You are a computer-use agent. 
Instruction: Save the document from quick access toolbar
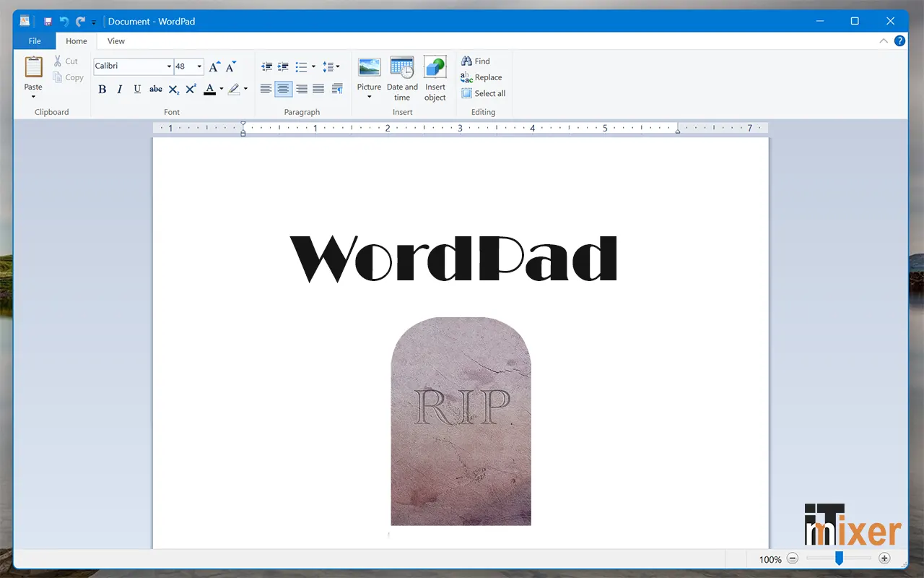coord(48,22)
